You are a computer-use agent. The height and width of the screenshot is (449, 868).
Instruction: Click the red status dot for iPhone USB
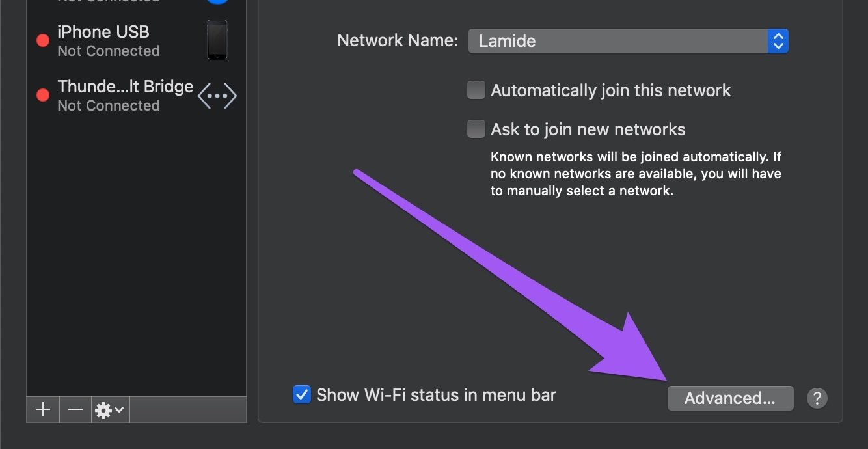[x=43, y=40]
